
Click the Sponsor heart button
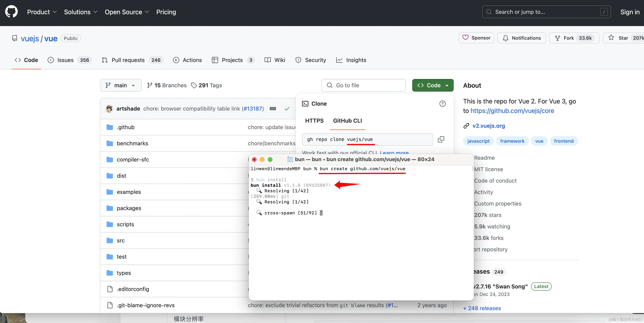pyautogui.click(x=476, y=38)
